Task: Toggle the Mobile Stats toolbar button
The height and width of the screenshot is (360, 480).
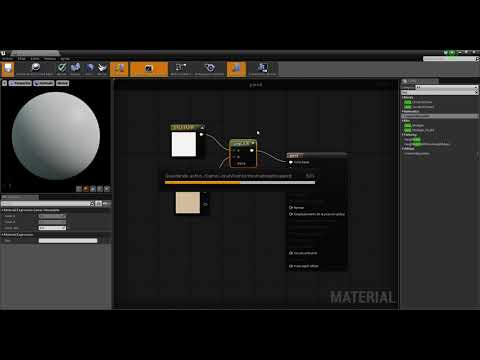Action: [x=262, y=69]
